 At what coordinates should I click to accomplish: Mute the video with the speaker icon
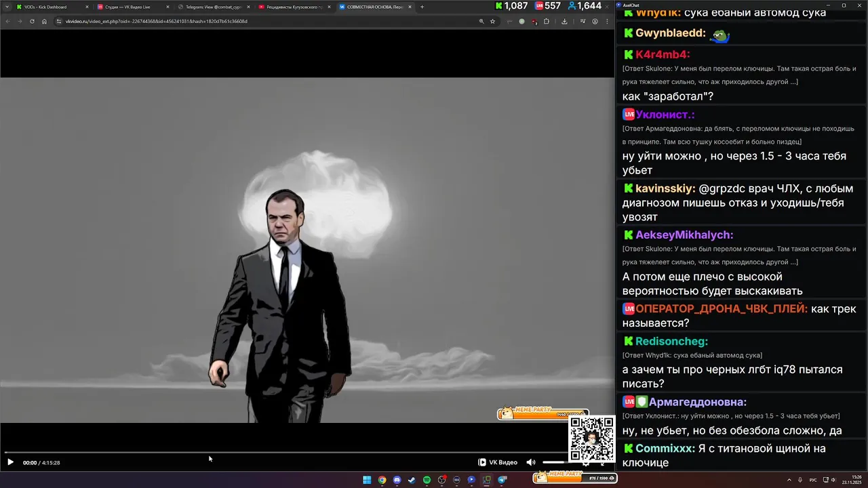coord(530,462)
